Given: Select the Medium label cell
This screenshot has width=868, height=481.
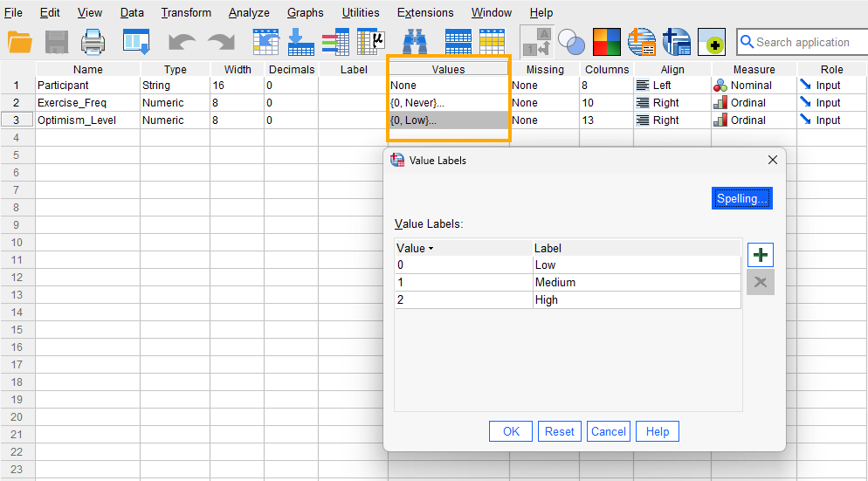Looking at the screenshot, I should (636, 283).
